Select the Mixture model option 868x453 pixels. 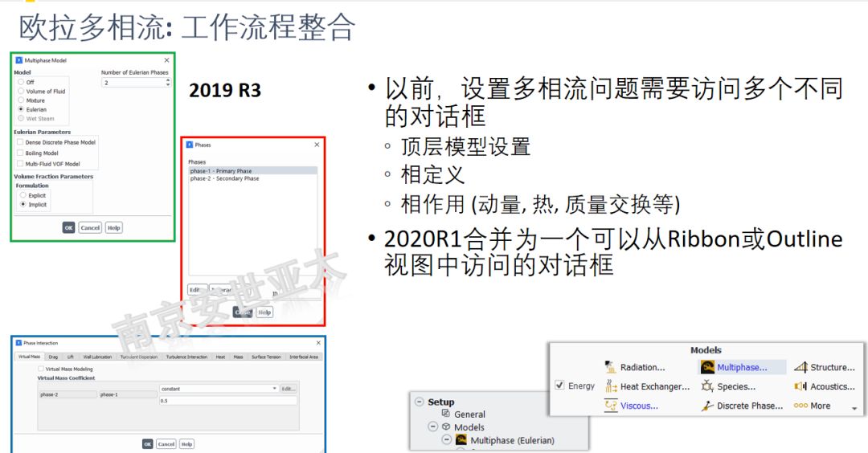[21, 100]
